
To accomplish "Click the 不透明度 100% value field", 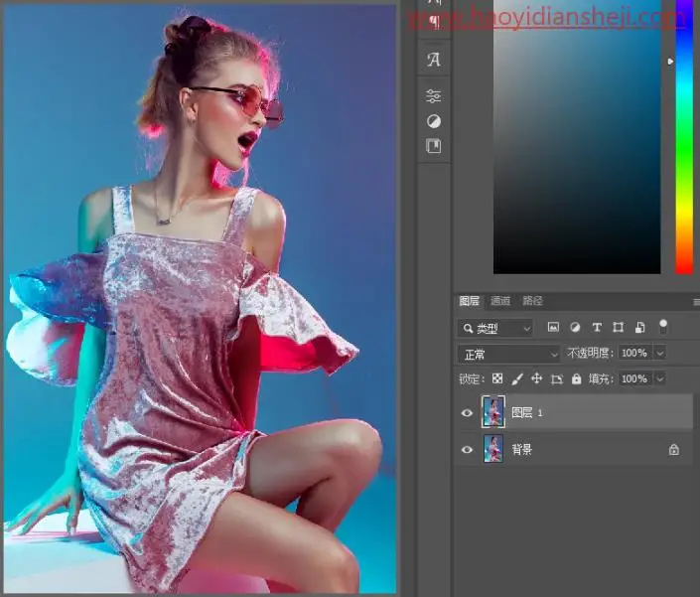I will pos(634,354).
